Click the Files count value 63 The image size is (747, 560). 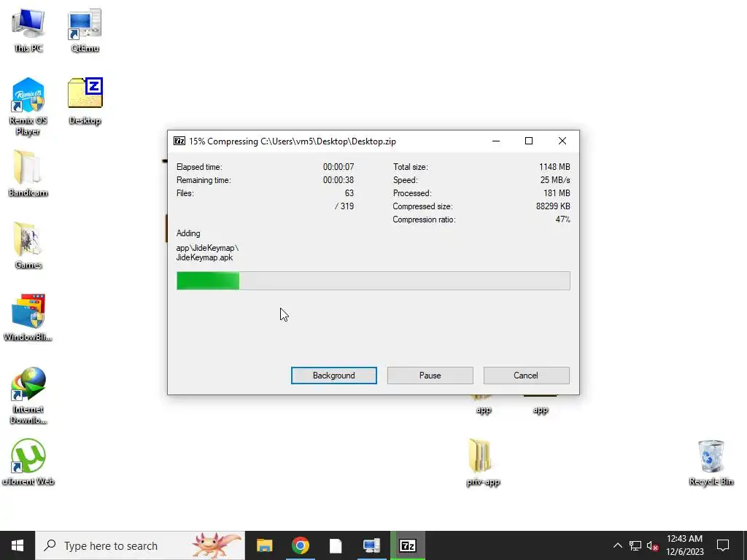coord(349,192)
